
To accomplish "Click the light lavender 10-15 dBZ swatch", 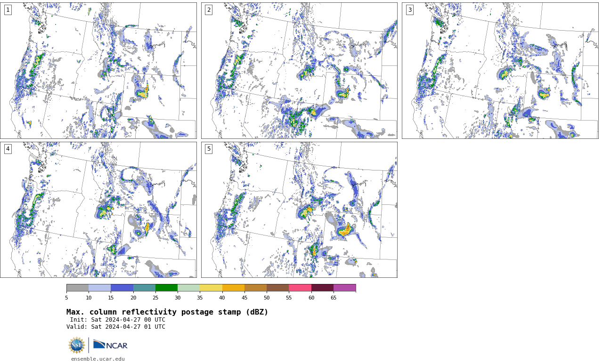I will tap(100, 288).
